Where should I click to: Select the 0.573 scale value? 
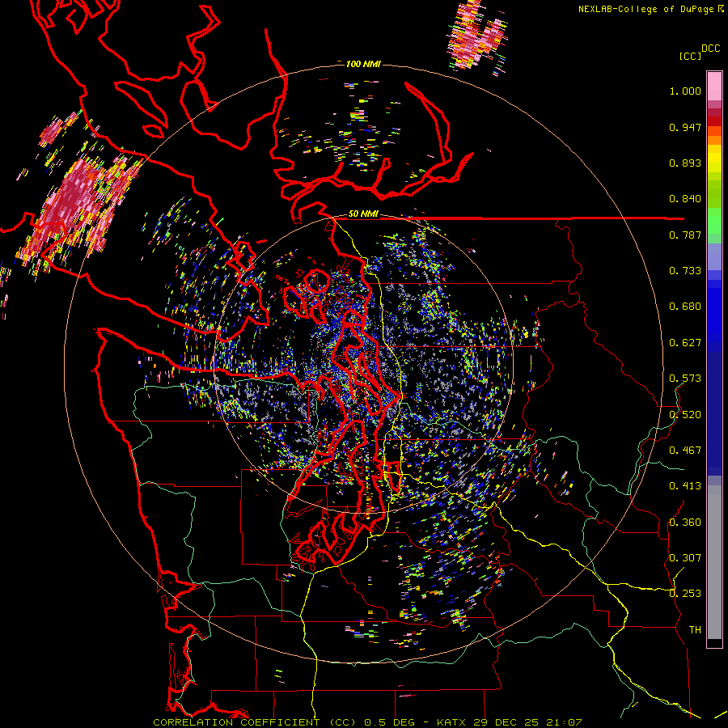(x=685, y=379)
